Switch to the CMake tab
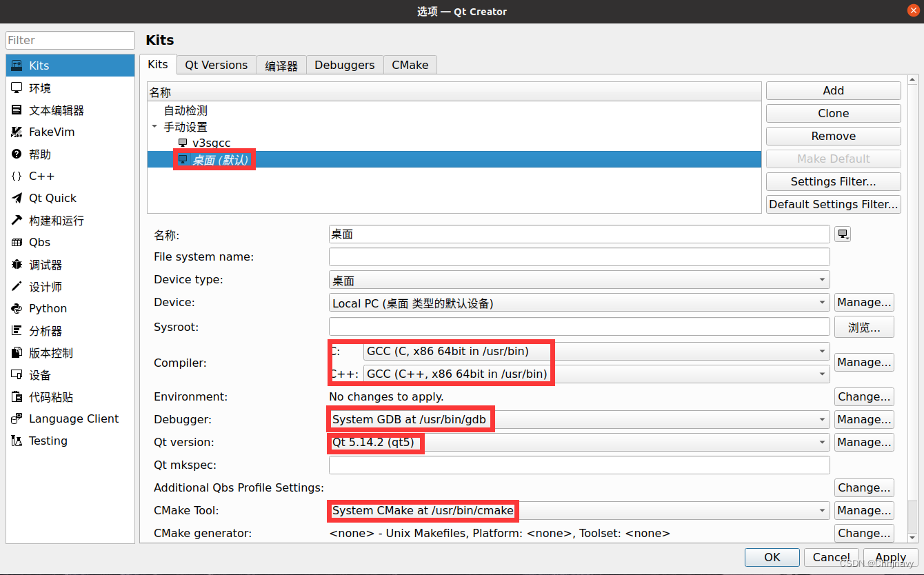The height and width of the screenshot is (575, 924). point(410,64)
